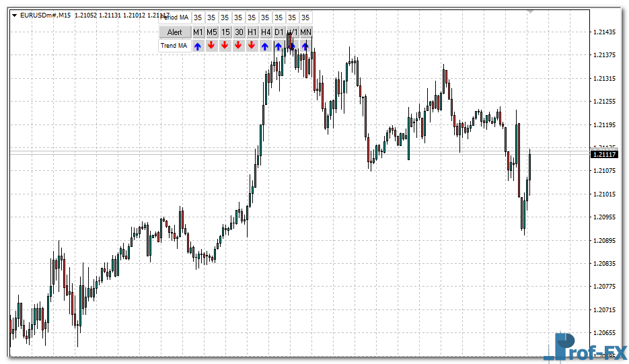Click the blue up arrow under H4
This screenshot has width=629, height=364.
(x=265, y=46)
